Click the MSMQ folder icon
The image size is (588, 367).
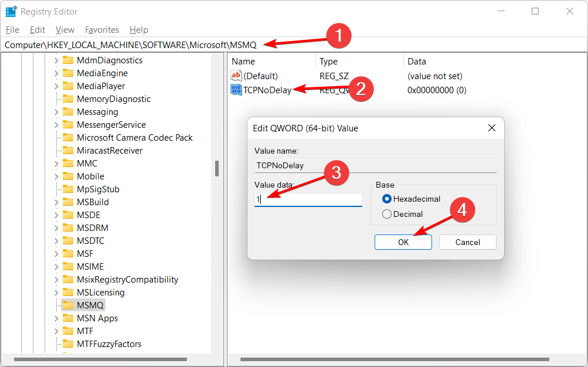point(67,305)
